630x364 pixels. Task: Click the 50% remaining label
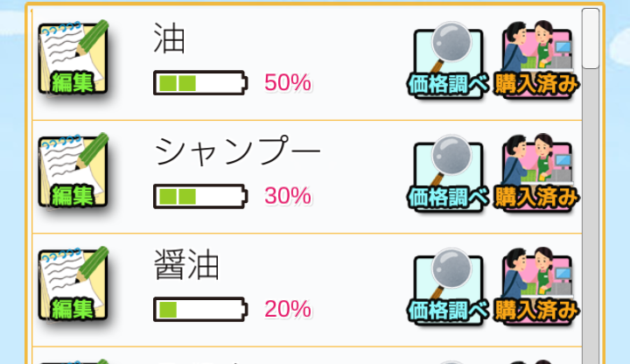click(x=288, y=83)
